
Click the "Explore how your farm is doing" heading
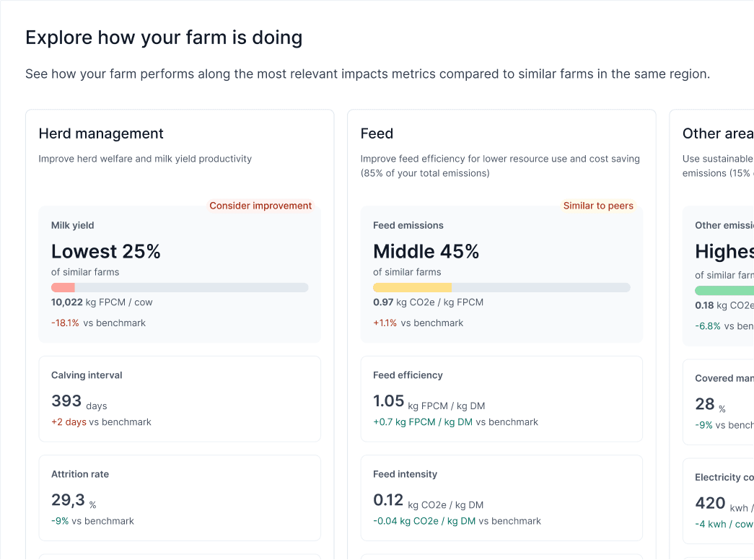(164, 38)
